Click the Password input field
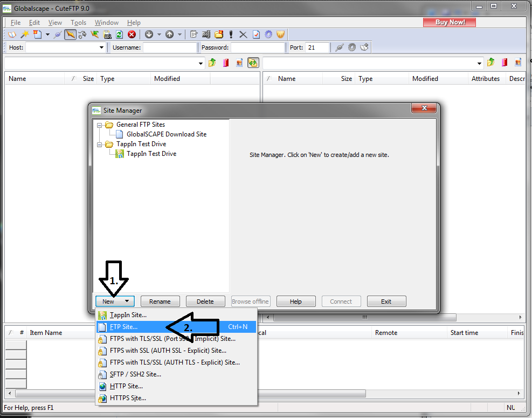 258,47
